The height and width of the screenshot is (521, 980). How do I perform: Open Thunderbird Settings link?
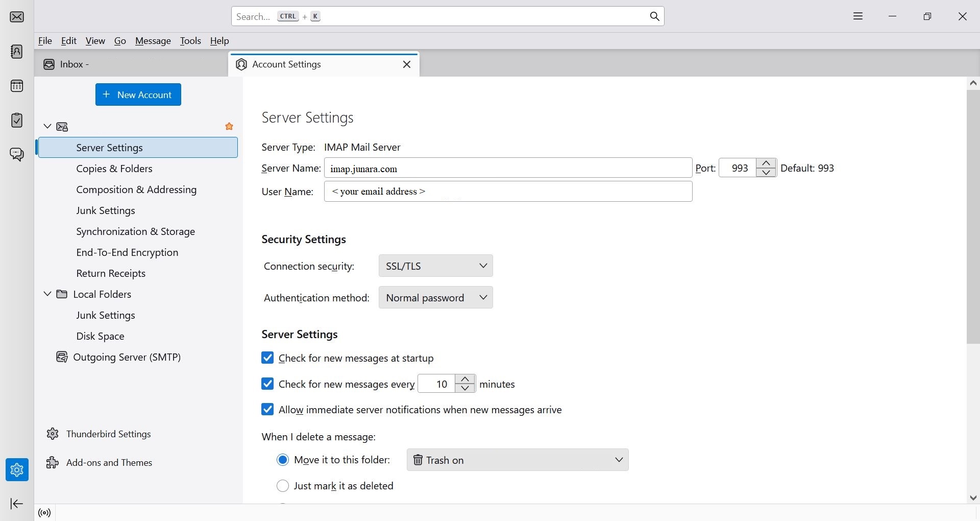[x=108, y=434]
